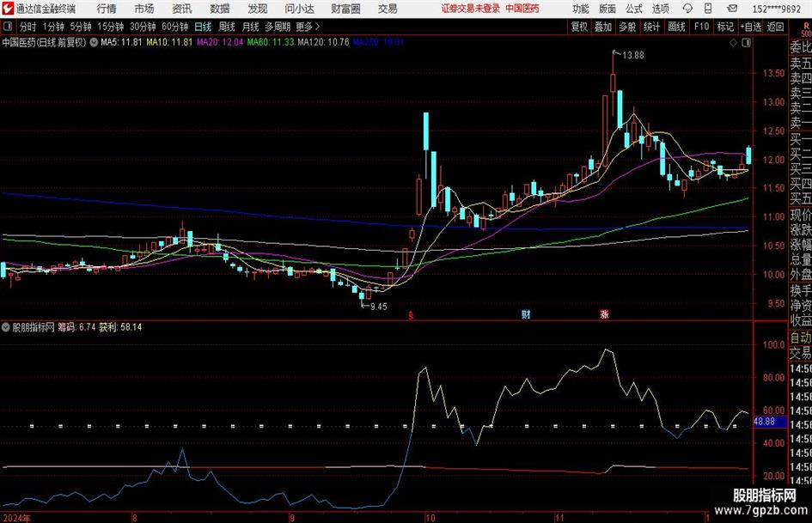The image size is (812, 523).
Task: Click the MA60: 11.33 label
Action: (271, 42)
